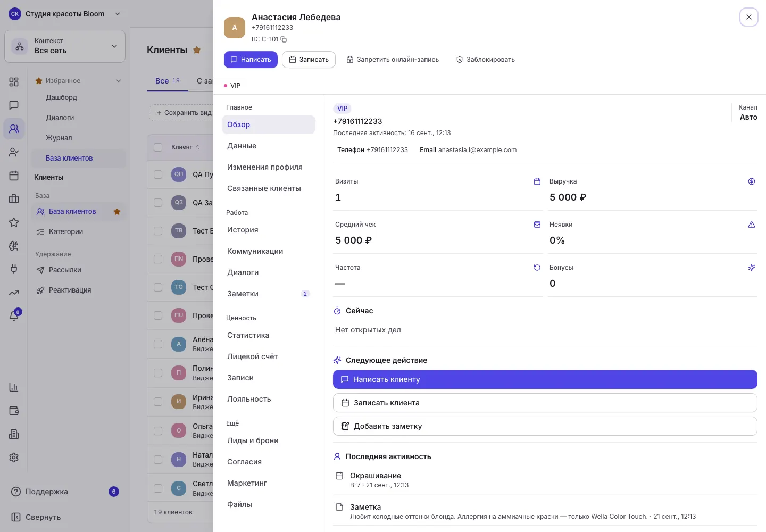Viewport: 766px width, 532px height.
Task: Click the VIP tag in overview
Action: (x=342, y=109)
